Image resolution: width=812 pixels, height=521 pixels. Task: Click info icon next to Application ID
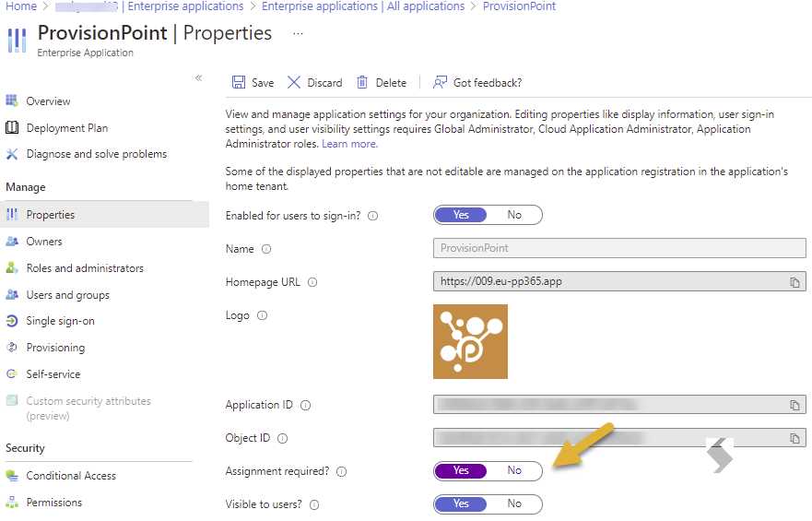305,405
